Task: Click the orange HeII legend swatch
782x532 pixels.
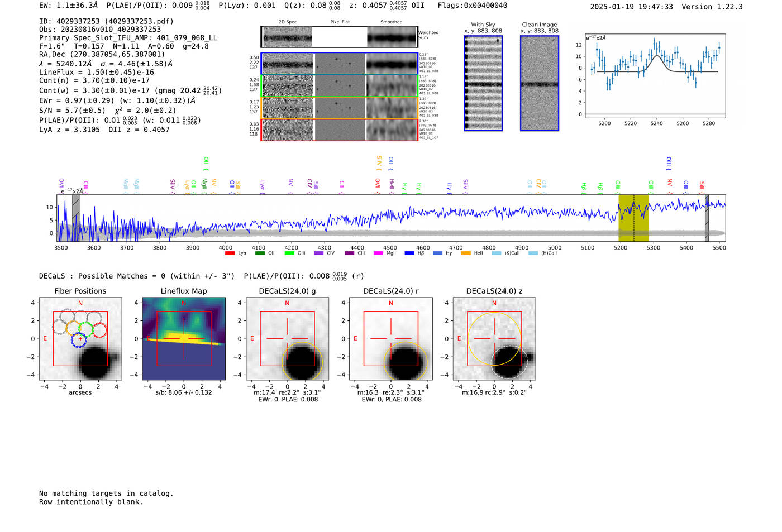Action: 466,253
